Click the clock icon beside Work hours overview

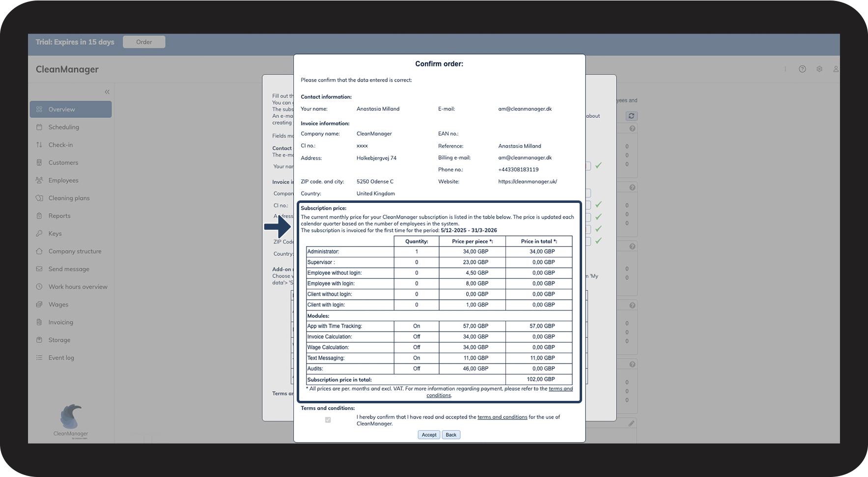(x=39, y=286)
